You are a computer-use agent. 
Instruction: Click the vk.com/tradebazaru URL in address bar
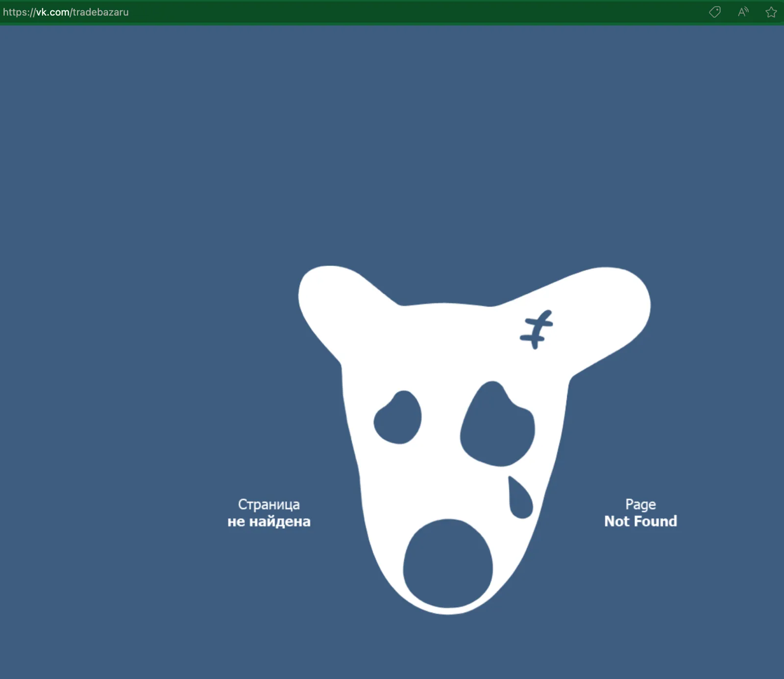coord(66,12)
